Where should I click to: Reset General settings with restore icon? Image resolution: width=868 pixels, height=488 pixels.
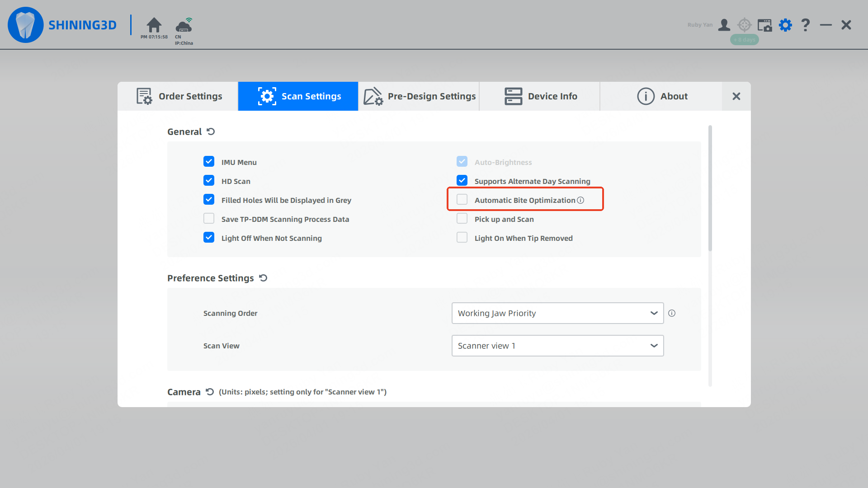(x=211, y=131)
